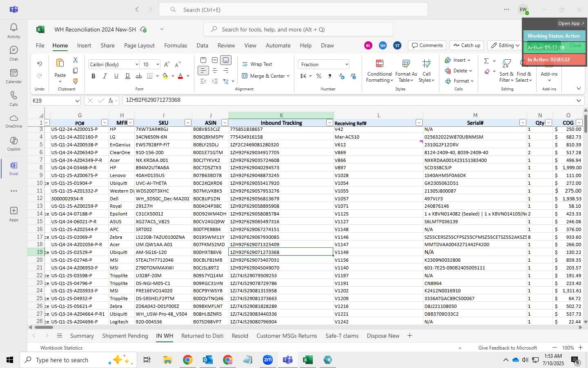This screenshot has width=588, height=368.
Task: Expand the formula bar chevron
Action: tap(579, 101)
